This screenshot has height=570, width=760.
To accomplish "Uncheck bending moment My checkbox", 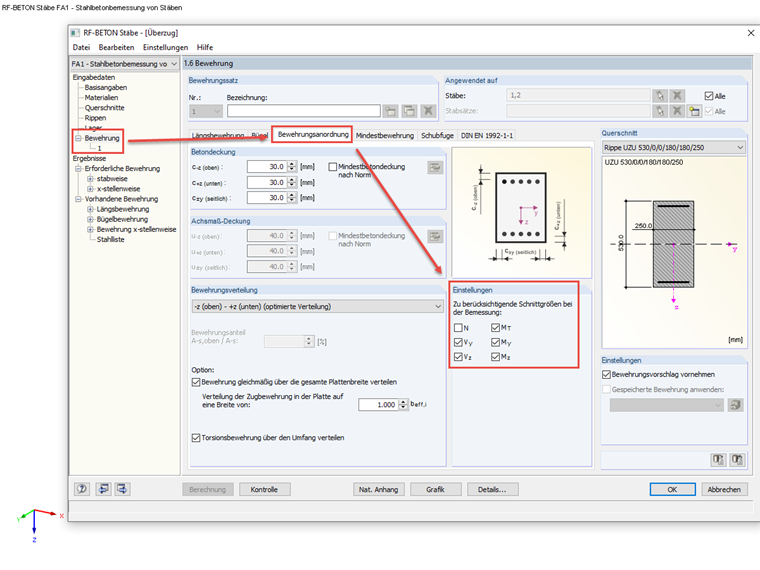I will [x=495, y=343].
